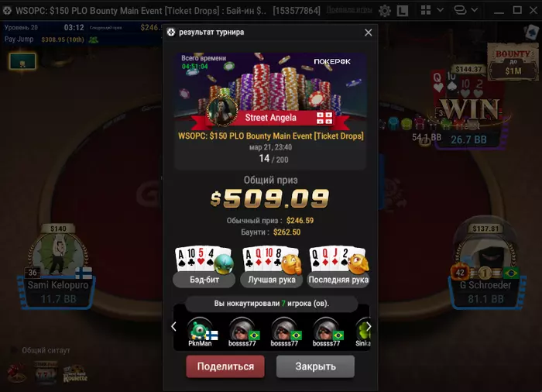Open the table layout grid icon

(426, 10)
